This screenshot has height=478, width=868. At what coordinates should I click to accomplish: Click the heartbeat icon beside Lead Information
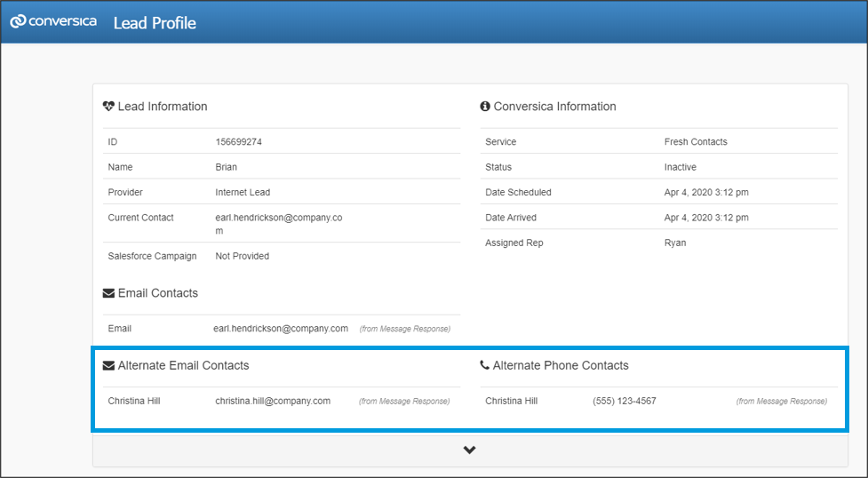108,107
